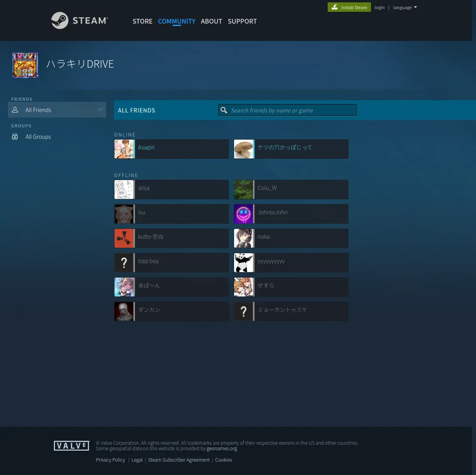
Task: Open the COMMUNITY menu
Action: pyautogui.click(x=177, y=21)
